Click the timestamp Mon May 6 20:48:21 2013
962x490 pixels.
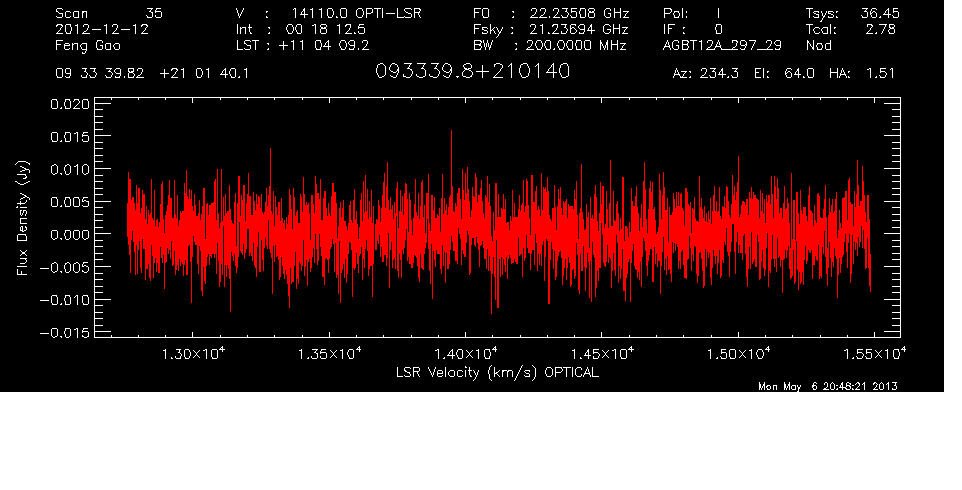pos(828,386)
